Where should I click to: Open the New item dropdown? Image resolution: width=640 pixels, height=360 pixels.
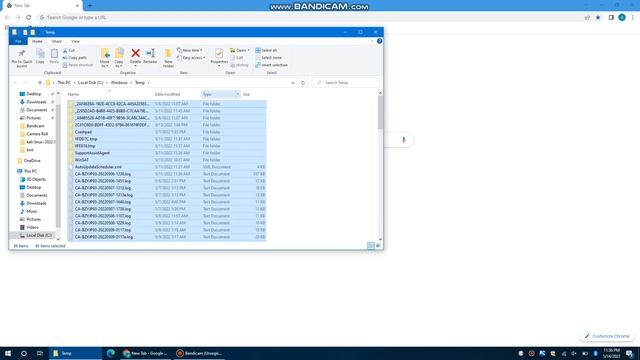click(190, 50)
